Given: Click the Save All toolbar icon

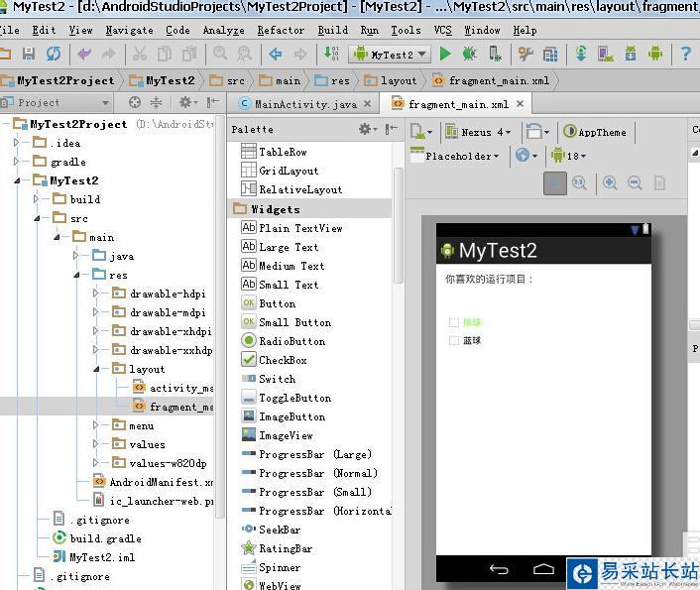Looking at the screenshot, I should pos(29,55).
